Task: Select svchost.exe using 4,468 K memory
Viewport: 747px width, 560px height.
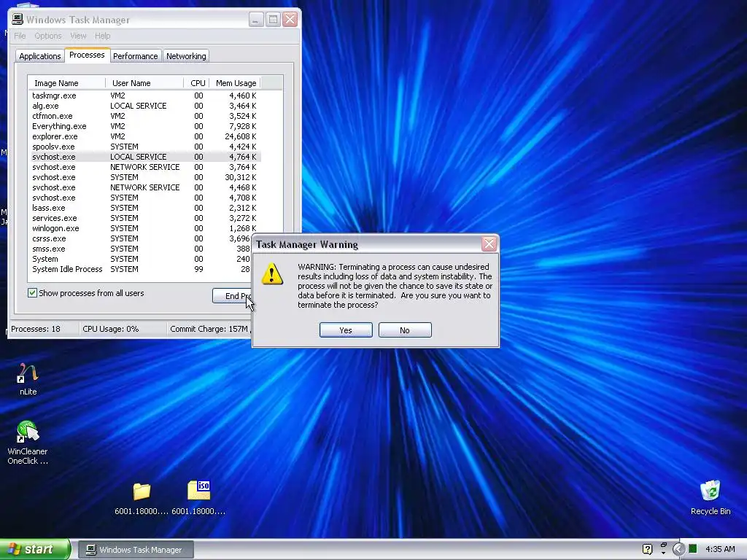Action: 145,187
